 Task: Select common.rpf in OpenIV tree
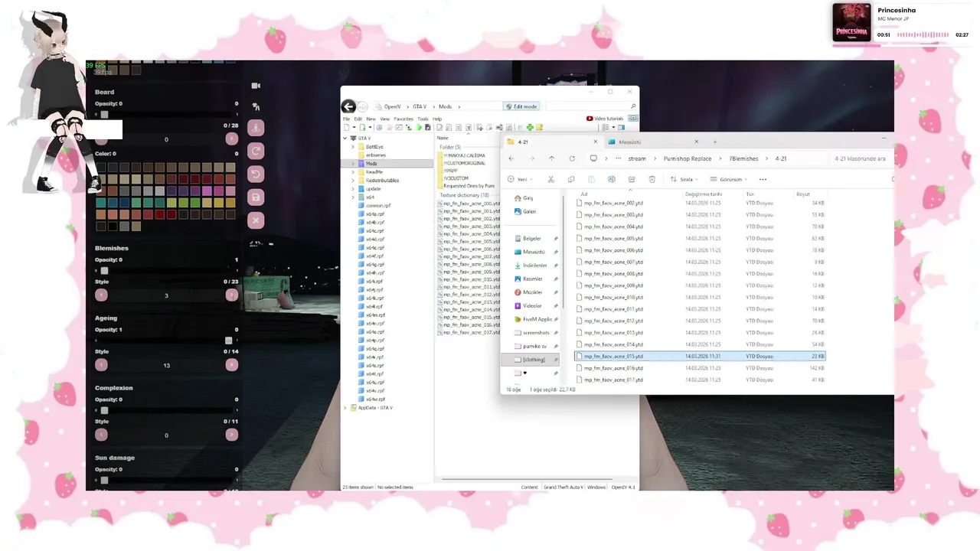[x=378, y=205]
